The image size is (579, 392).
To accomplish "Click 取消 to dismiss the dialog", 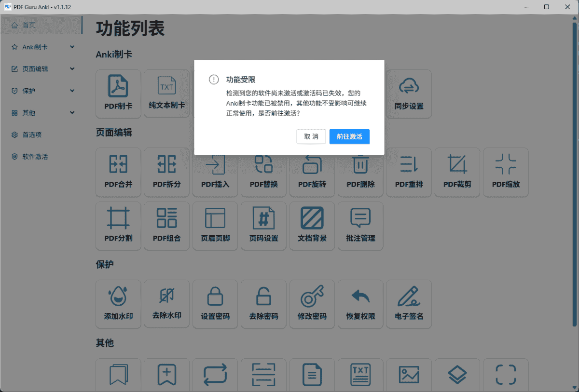I will click(x=311, y=136).
